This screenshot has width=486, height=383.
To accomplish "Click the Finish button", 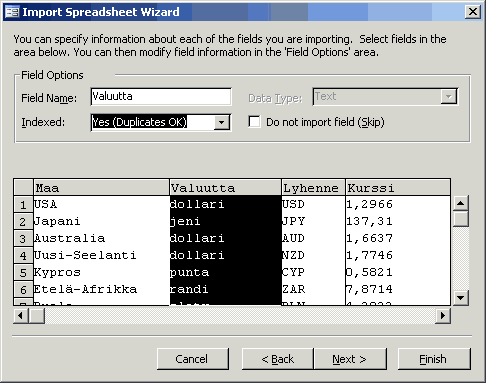I will (434, 359).
